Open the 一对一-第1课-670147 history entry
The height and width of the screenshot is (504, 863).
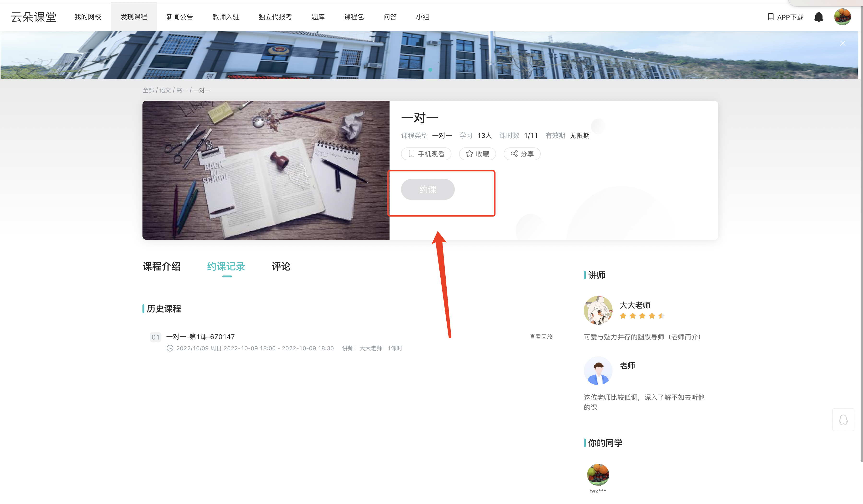pos(200,337)
